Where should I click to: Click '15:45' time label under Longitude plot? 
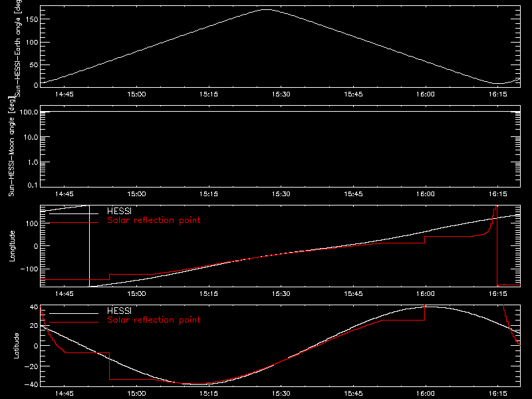(x=353, y=293)
